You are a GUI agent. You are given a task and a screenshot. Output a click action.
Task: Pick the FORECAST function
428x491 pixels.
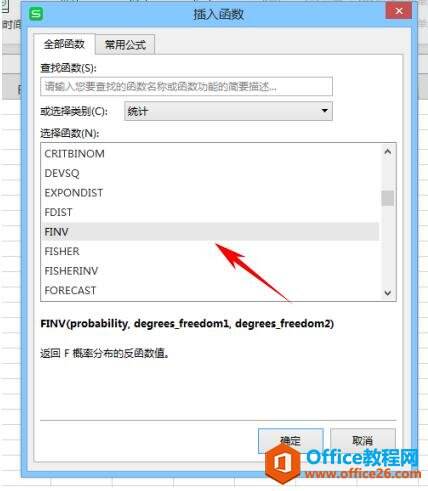(x=210, y=290)
